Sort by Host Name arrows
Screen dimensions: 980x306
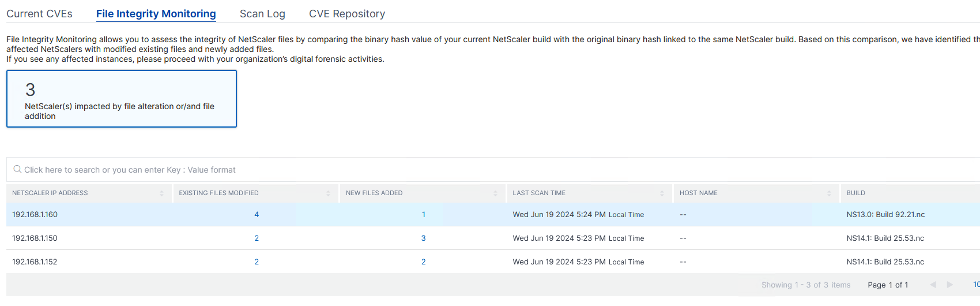(x=829, y=193)
